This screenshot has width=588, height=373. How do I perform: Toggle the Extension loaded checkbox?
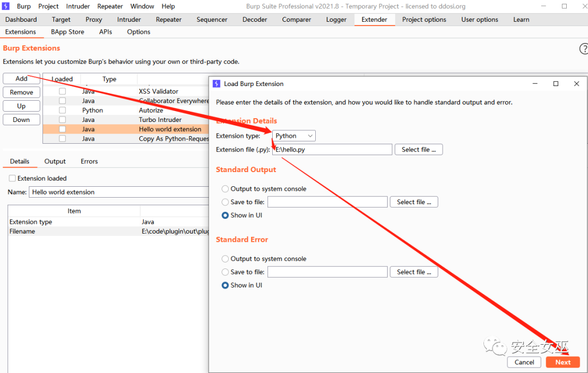click(13, 179)
